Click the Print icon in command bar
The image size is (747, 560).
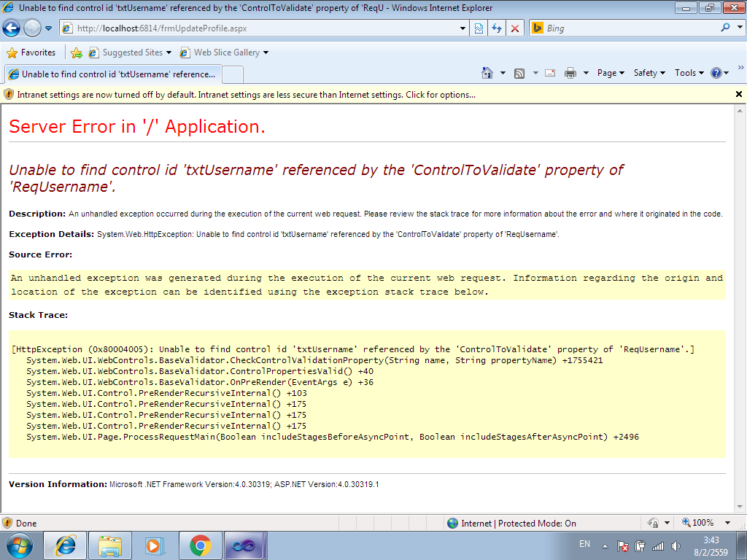pyautogui.click(x=570, y=73)
